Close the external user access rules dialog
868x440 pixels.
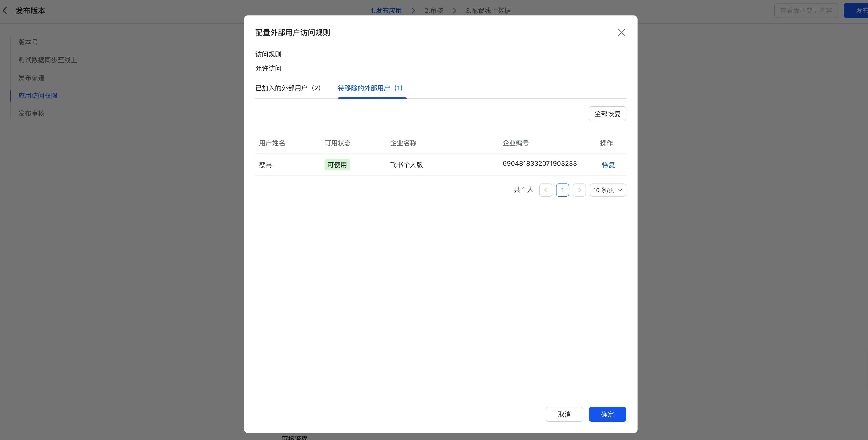pos(621,32)
